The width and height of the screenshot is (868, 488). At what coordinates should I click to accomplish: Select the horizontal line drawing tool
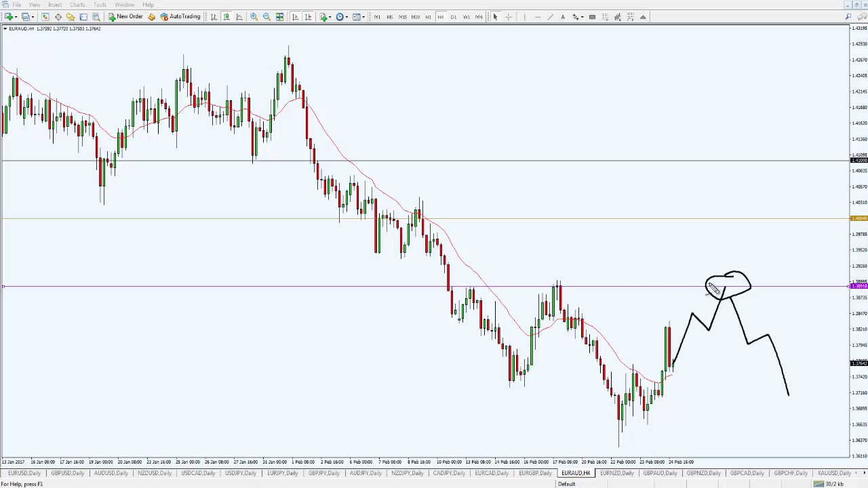coord(538,17)
